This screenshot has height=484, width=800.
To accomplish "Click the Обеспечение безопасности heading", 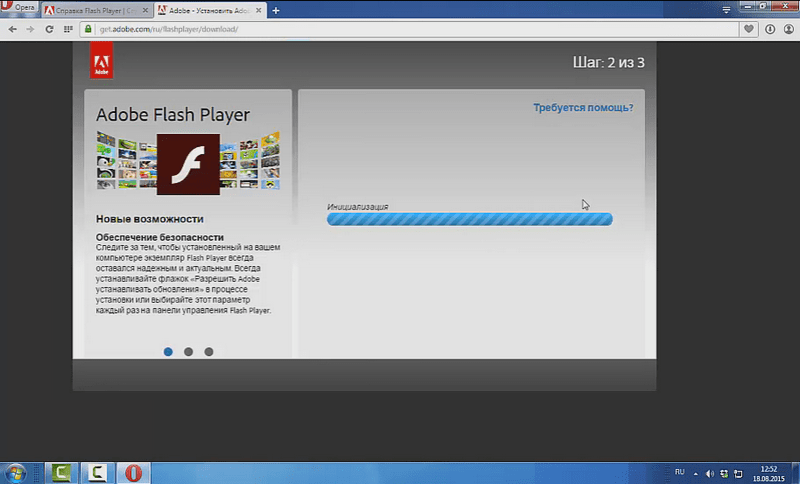I will point(160,237).
